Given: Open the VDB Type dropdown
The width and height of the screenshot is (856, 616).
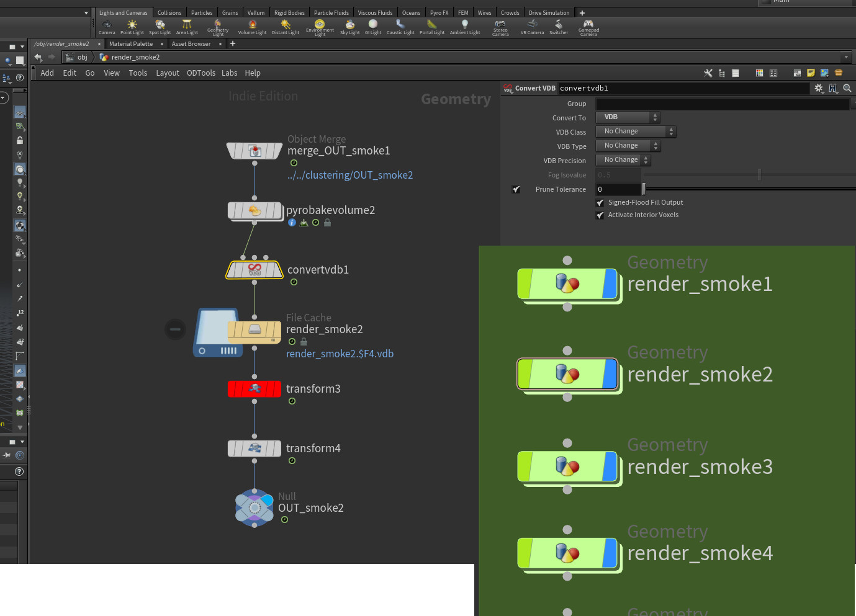Looking at the screenshot, I should [x=628, y=146].
